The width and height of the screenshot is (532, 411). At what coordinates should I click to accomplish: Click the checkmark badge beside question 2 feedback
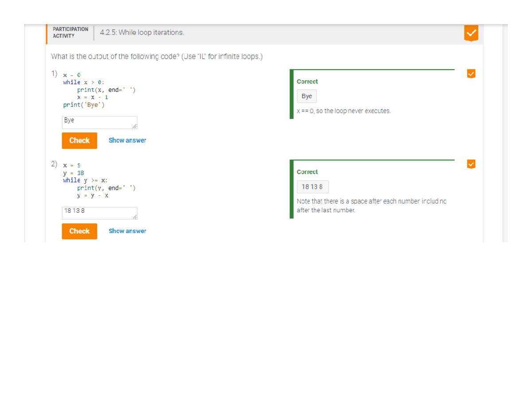coord(471,164)
